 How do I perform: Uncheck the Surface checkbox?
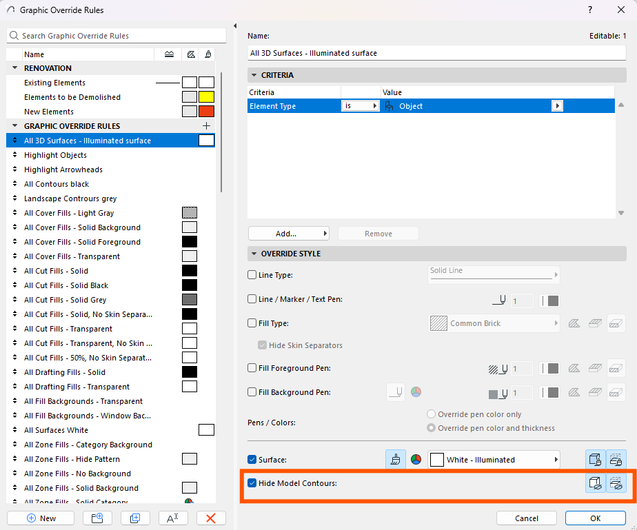pyautogui.click(x=252, y=459)
